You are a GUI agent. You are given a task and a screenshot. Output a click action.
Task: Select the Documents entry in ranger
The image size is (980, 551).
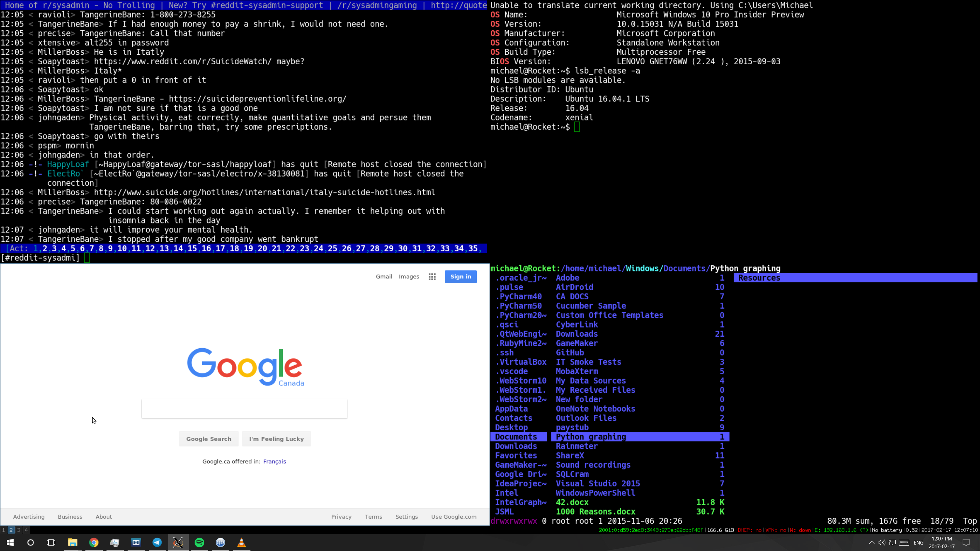519,437
